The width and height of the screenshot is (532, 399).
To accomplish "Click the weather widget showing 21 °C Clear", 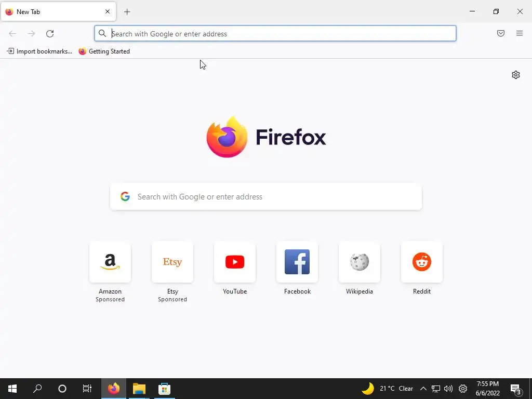I will tap(387, 389).
